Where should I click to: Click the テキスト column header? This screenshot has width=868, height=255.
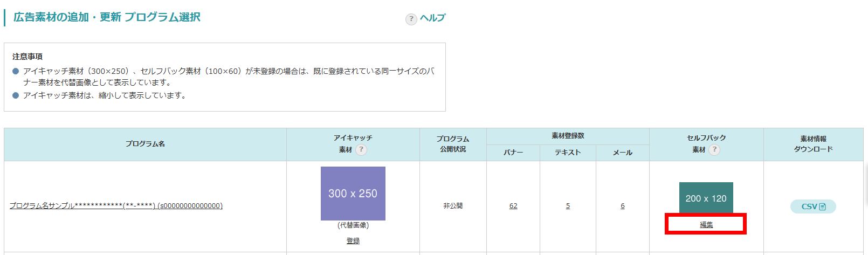coord(568,153)
